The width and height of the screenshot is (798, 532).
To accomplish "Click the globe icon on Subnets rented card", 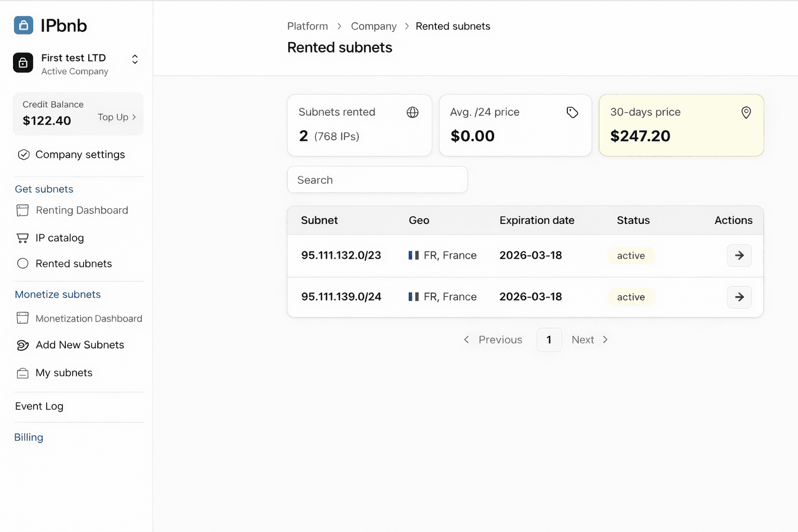I will point(413,112).
